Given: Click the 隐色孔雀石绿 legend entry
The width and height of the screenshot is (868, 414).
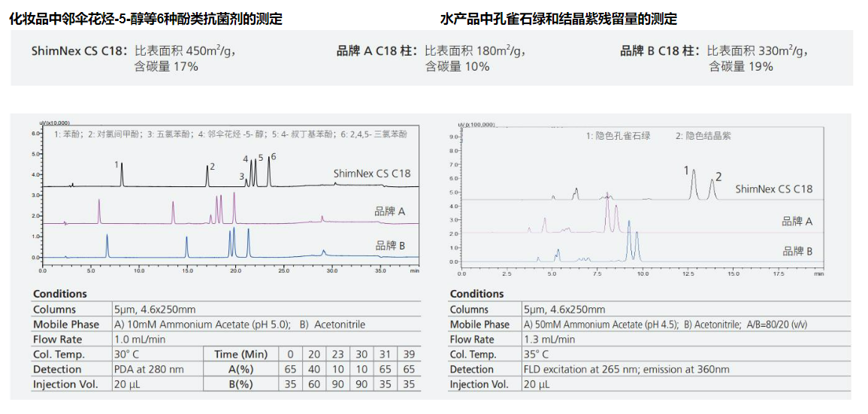Looking at the screenshot, I should click(x=618, y=136).
